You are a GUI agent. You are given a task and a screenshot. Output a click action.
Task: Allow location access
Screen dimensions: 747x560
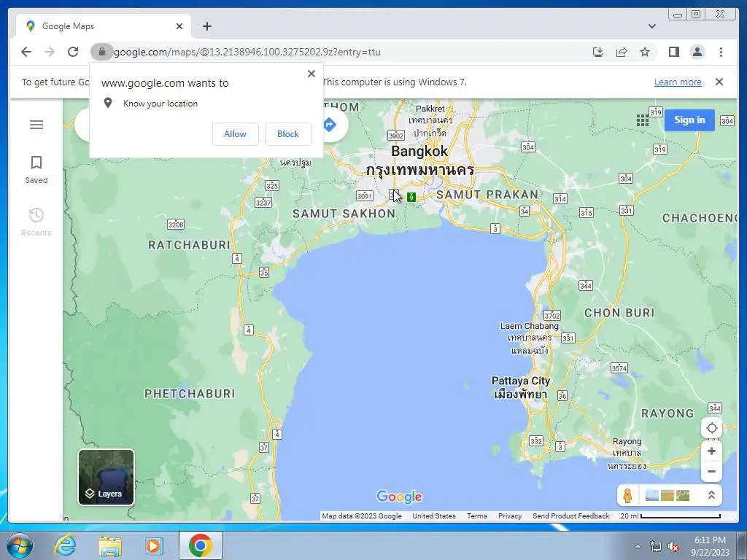[x=236, y=134]
